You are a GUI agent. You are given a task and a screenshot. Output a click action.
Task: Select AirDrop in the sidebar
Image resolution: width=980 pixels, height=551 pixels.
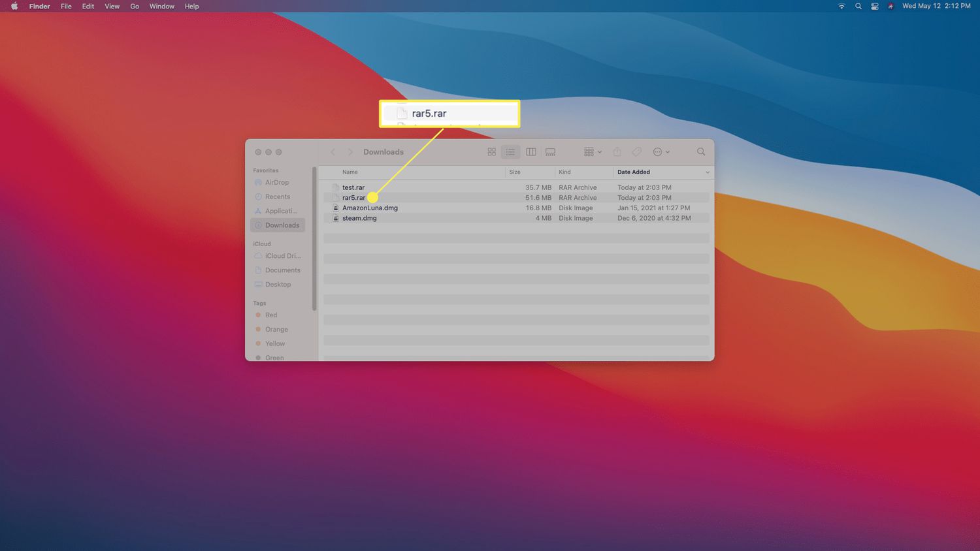tap(276, 183)
